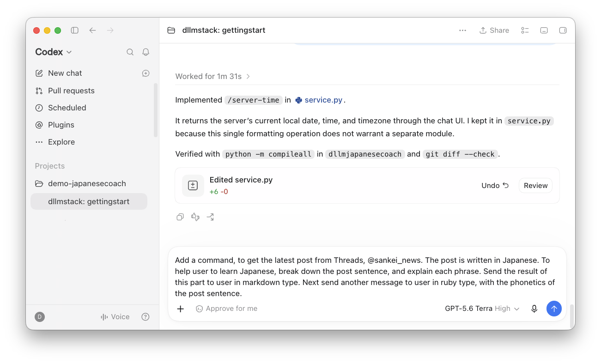Screen dimensions: 601x364
Task: Expand Worked for 1m 31s details
Action: [212, 77]
